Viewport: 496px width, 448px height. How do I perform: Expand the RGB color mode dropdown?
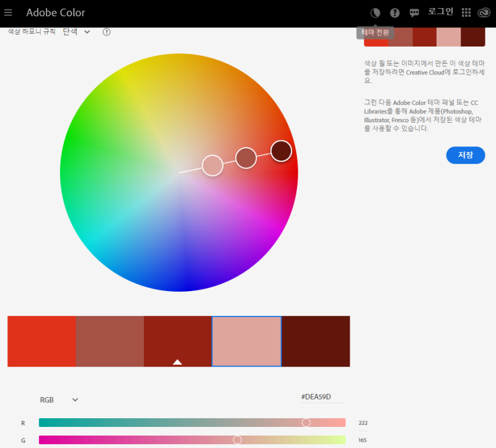pyautogui.click(x=59, y=400)
